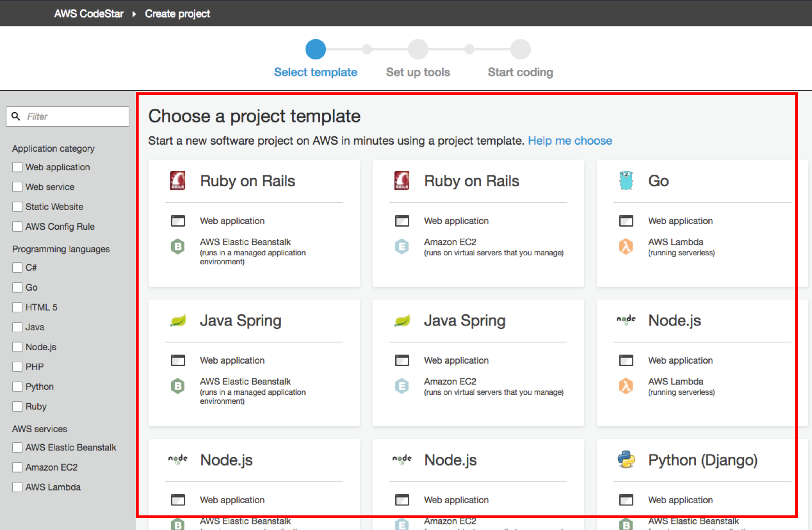
Task: Click the Go gopher mascot icon
Action: [626, 181]
